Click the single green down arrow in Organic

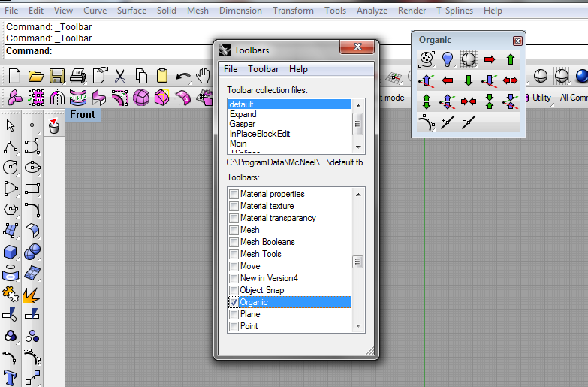coord(469,80)
